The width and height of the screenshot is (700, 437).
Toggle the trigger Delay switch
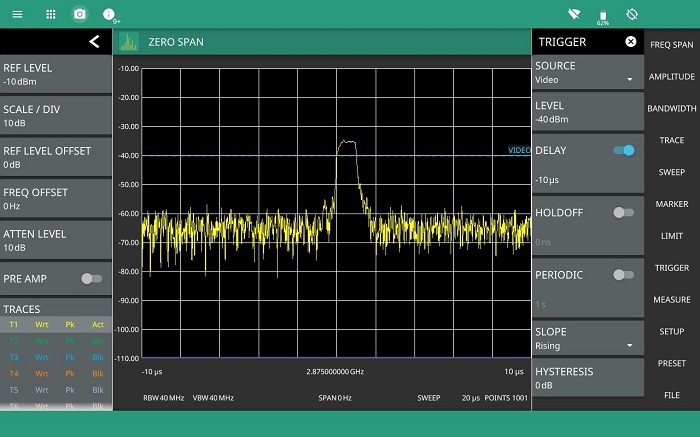coord(624,150)
